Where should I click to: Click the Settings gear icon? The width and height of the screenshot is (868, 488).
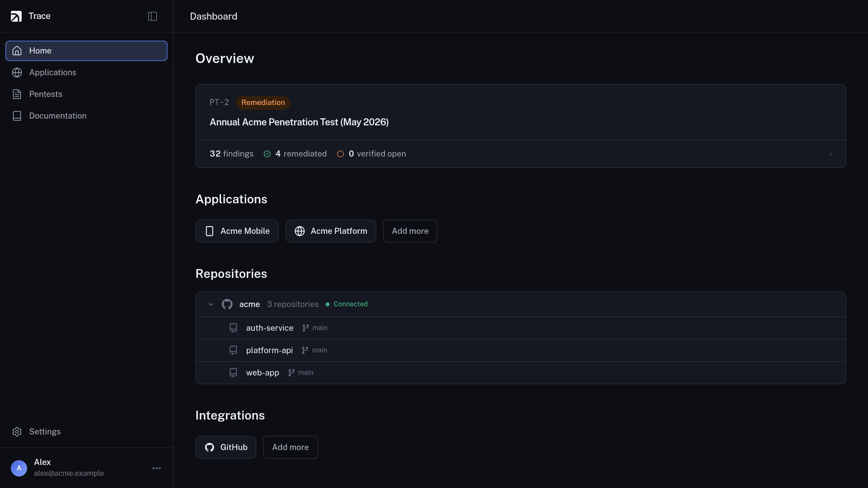tap(17, 432)
